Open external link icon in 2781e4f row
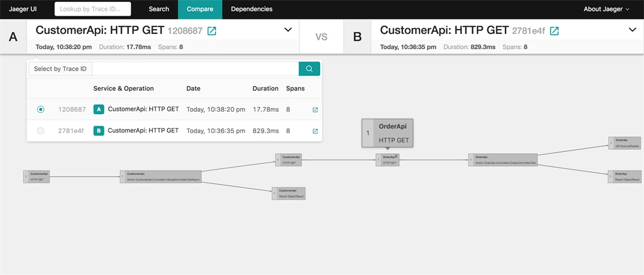This screenshot has width=644, height=275. [x=315, y=131]
